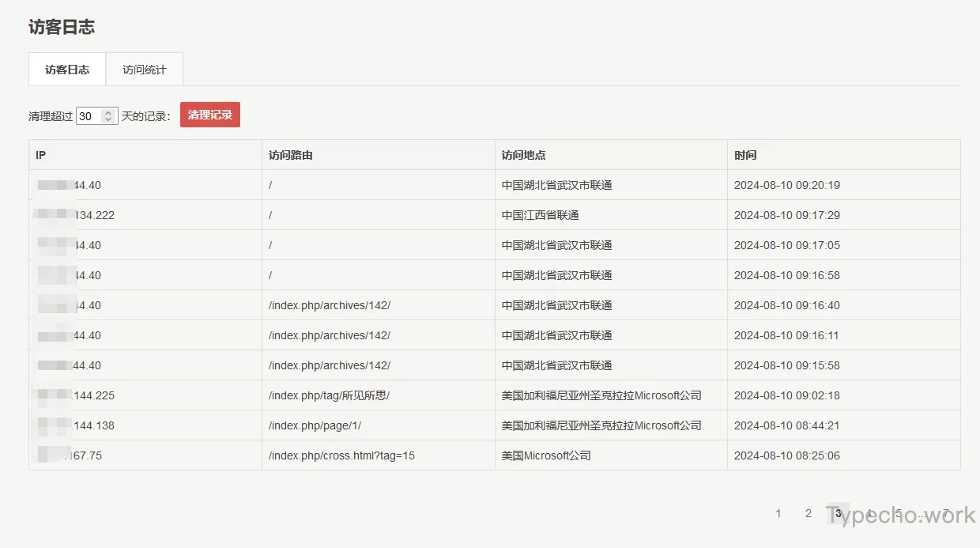Click the 访问路由 column header
Viewport: 980px width, 548px height.
[291, 155]
